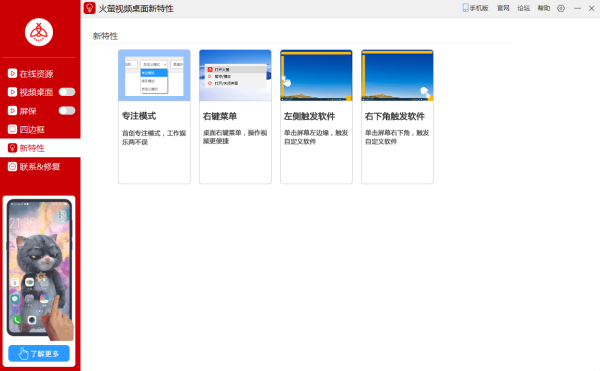Screen dimensions: 600x371
Task: Select the 右键菜单 card title
Action: pos(220,116)
